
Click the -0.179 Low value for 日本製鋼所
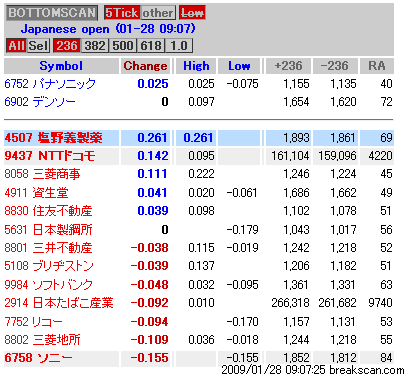tap(242, 230)
